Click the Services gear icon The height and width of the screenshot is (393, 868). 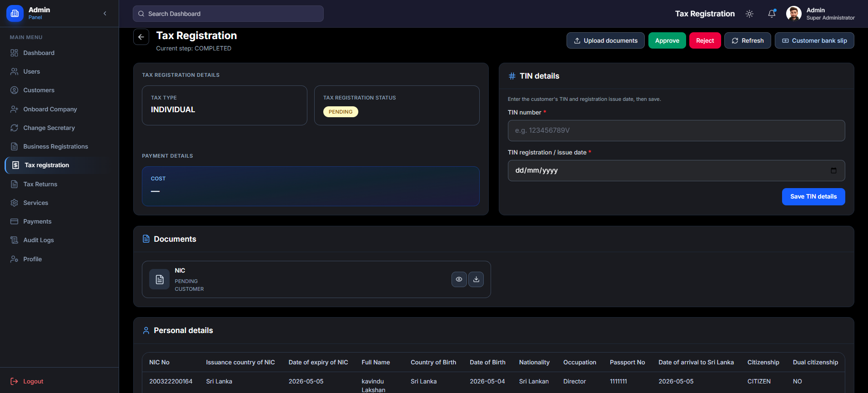(14, 203)
